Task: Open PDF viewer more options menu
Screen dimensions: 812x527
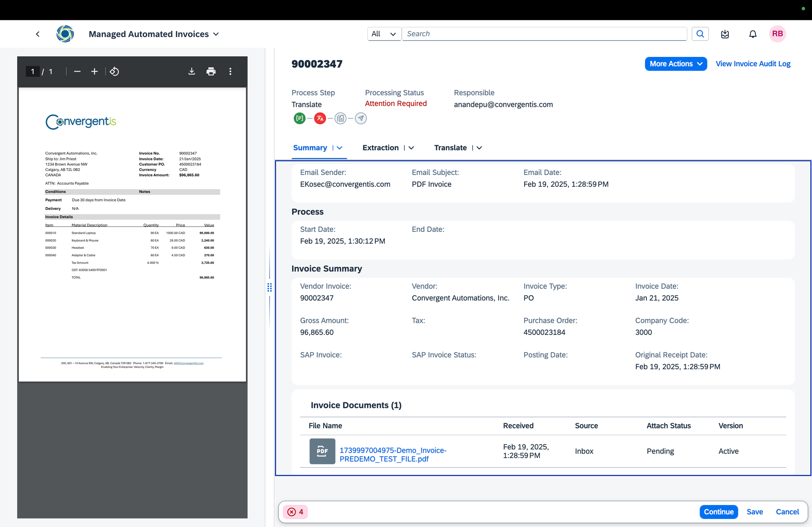Action: tap(230, 71)
